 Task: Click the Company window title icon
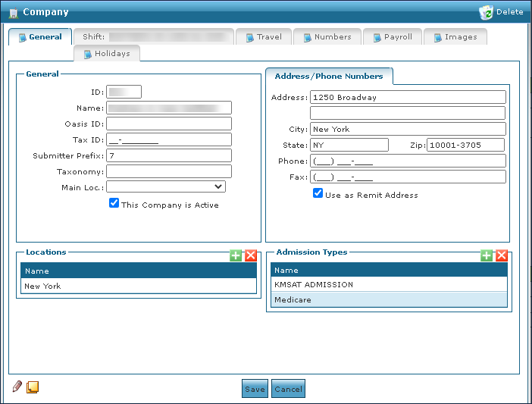coord(13,12)
